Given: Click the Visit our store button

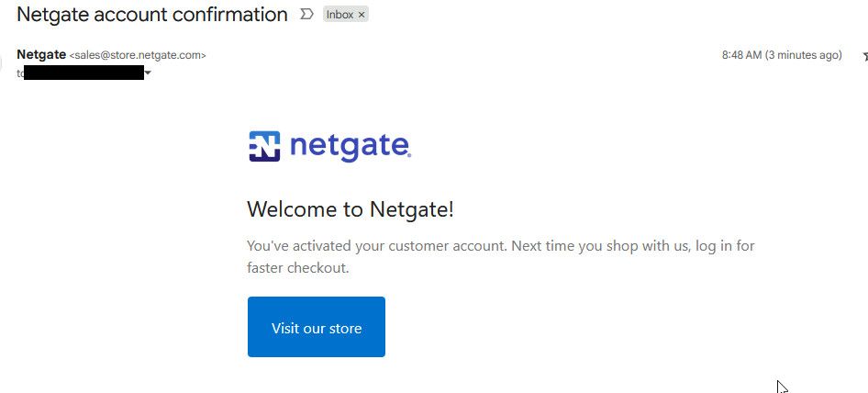Looking at the screenshot, I should (316, 327).
